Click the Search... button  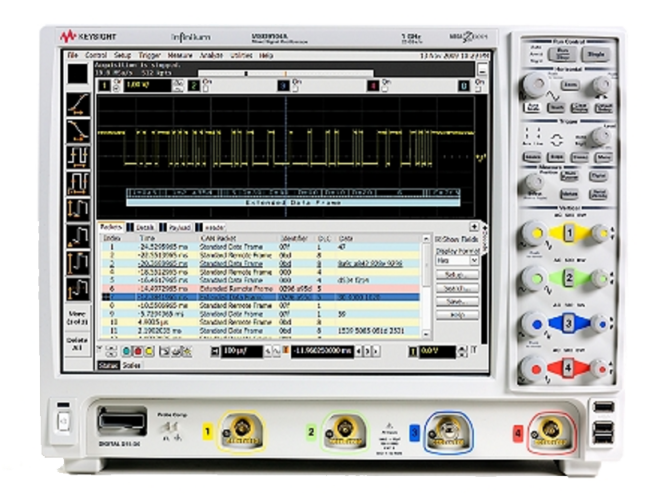pyautogui.click(x=457, y=288)
